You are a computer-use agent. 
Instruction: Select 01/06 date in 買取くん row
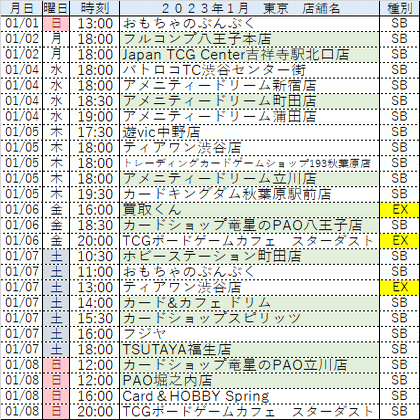(x=21, y=209)
